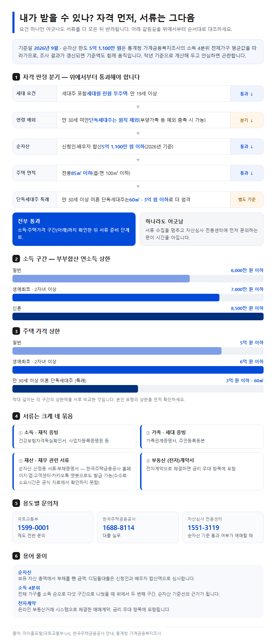
Task: Select the 전부 통과 blue card
Action: click(74, 229)
